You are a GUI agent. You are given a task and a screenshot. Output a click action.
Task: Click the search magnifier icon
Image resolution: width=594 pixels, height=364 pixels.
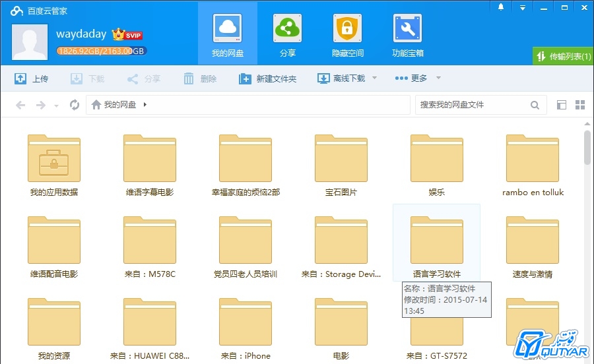(x=535, y=105)
